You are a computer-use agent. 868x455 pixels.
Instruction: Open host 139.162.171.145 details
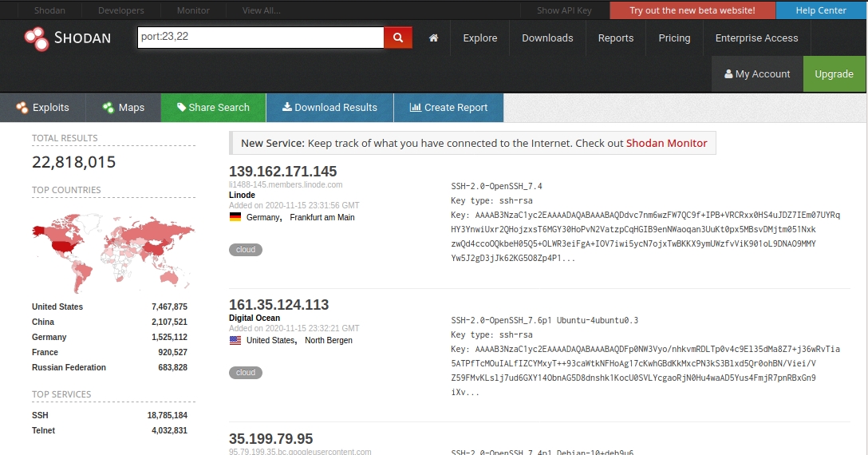pyautogui.click(x=282, y=171)
